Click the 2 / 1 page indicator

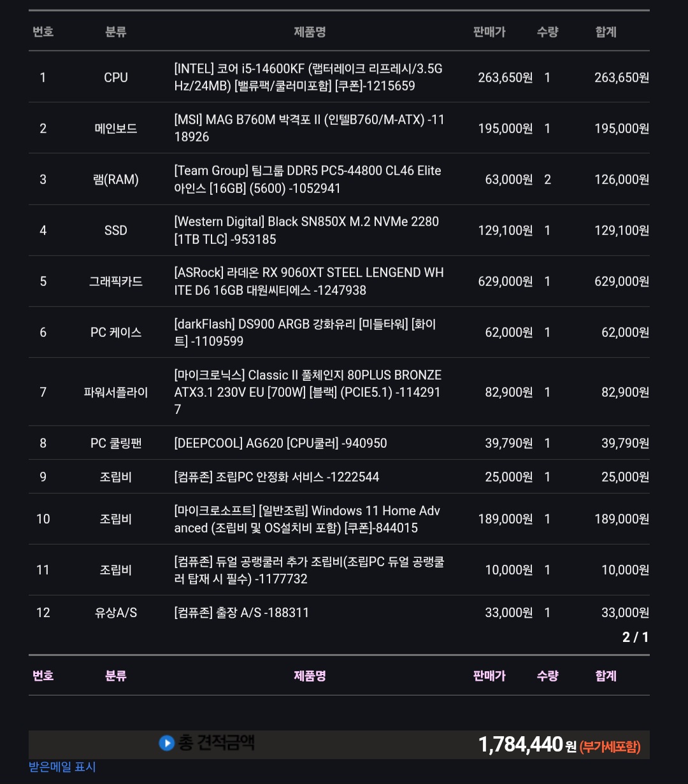click(x=635, y=638)
